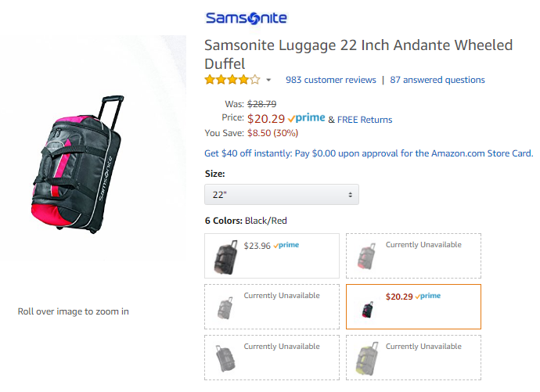Choose the unavailable yellow-green duffel swatch
Image resolution: width=540 pixels, height=392 pixels.
point(413,358)
